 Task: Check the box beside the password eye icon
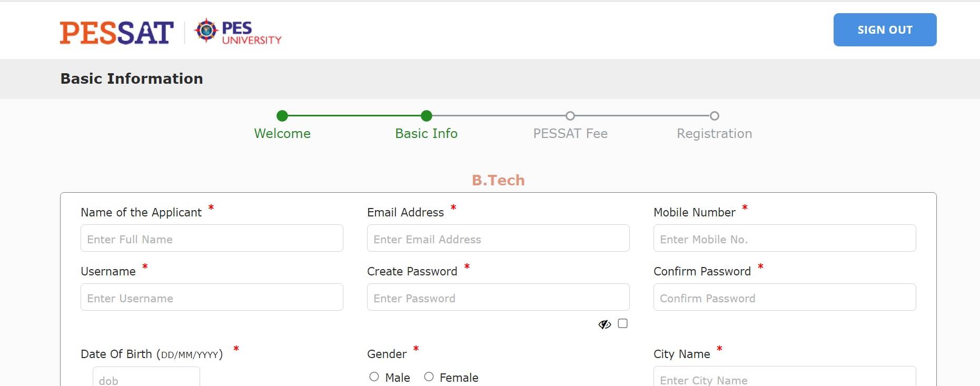click(623, 324)
